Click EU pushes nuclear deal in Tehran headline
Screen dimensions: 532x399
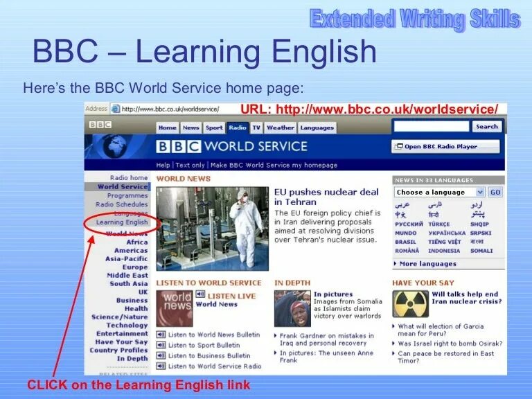point(326,197)
